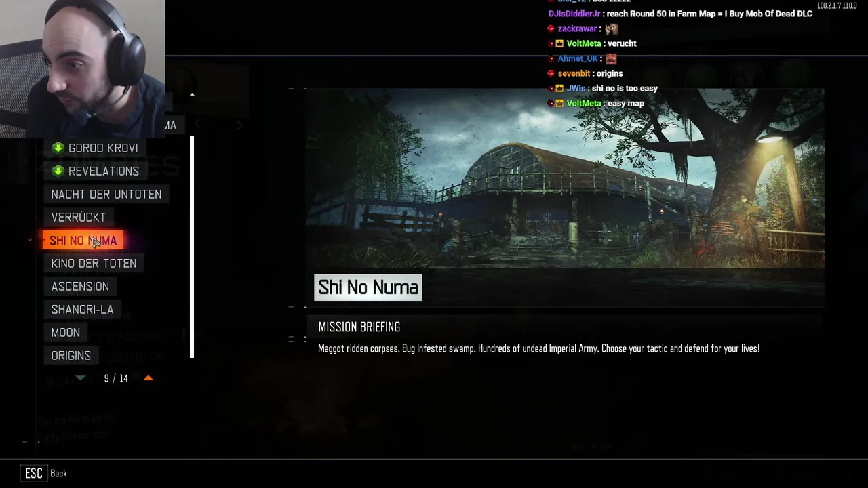Click the 'shi no is too easy' chat message
The height and width of the screenshot is (488, 868).
tap(625, 88)
